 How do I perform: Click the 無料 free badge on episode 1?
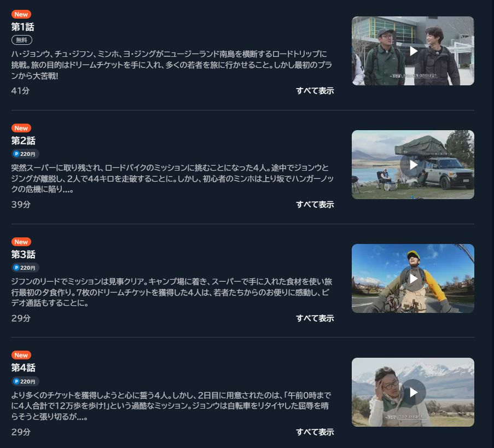click(22, 40)
